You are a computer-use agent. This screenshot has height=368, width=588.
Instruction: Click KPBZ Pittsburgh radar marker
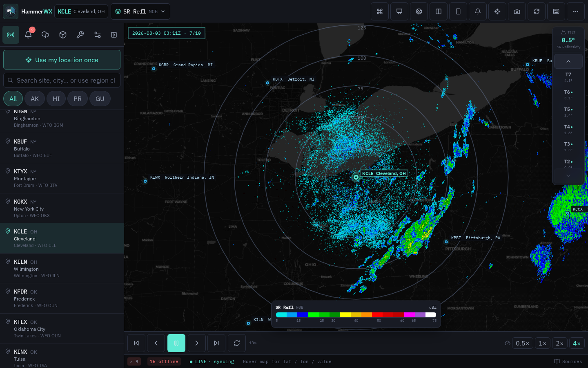(x=446, y=242)
